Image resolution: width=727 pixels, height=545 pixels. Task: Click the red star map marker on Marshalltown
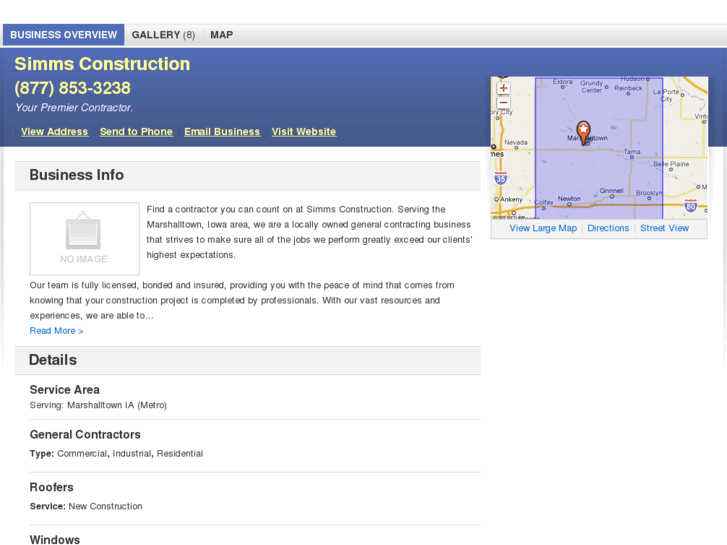pyautogui.click(x=583, y=133)
